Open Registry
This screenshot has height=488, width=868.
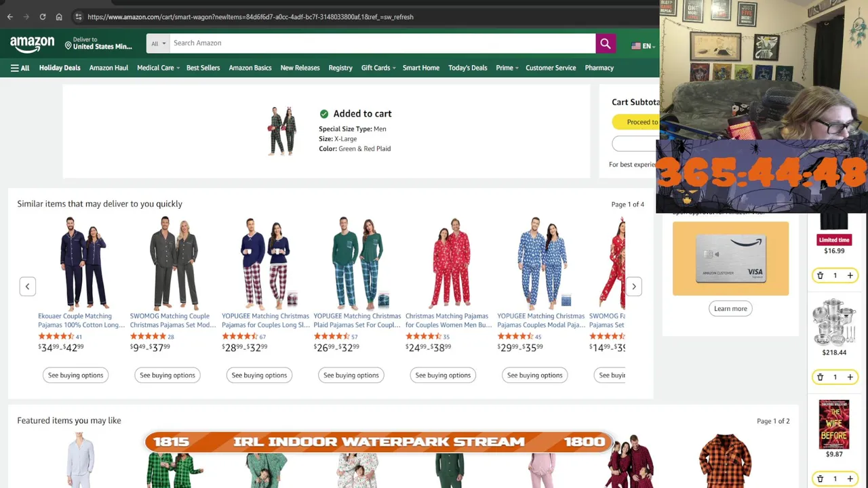pyautogui.click(x=340, y=68)
